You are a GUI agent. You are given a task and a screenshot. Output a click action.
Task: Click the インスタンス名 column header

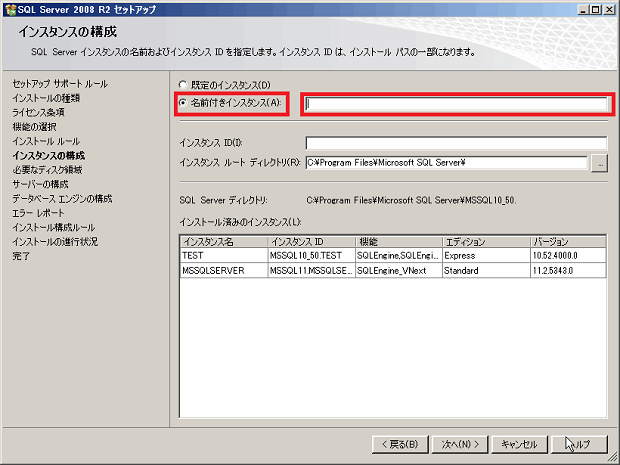tap(224, 242)
